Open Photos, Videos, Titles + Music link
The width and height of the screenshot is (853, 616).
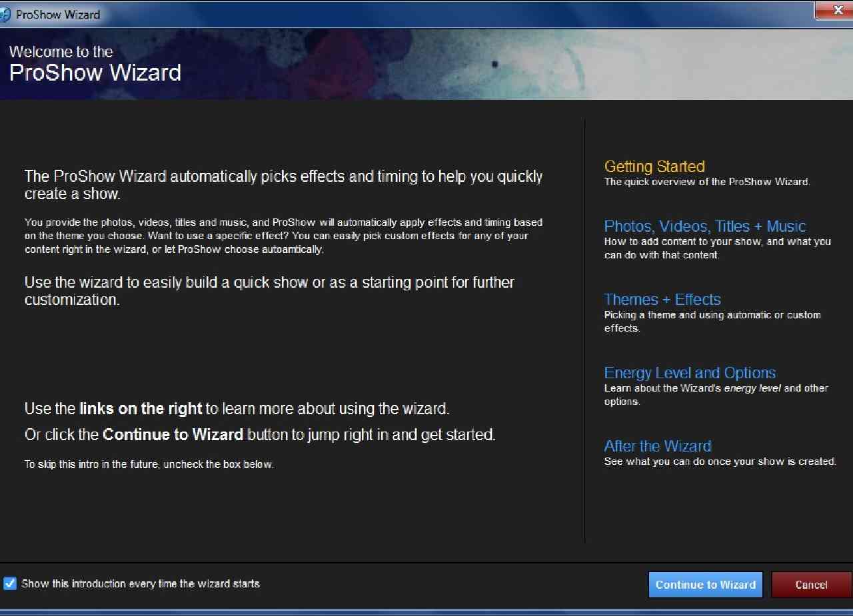pos(705,226)
